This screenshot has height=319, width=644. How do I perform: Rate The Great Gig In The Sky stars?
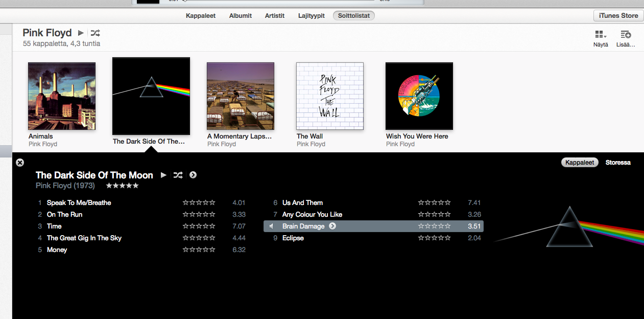click(x=199, y=238)
